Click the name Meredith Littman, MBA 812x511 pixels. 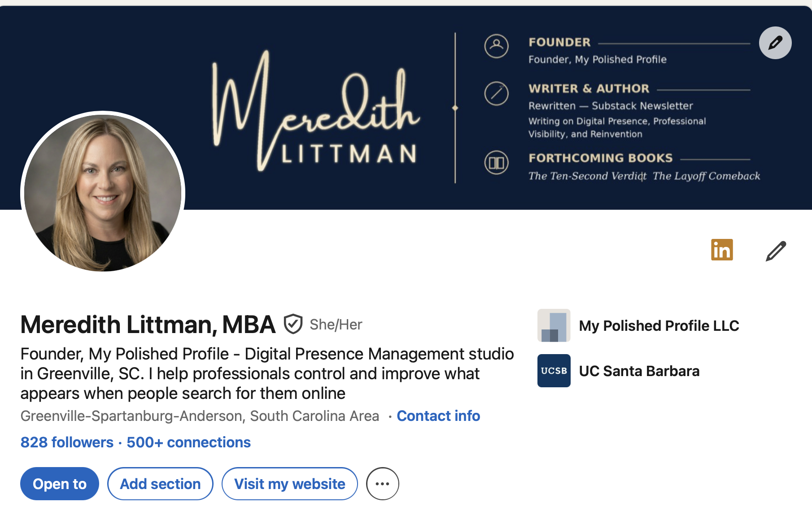point(148,325)
